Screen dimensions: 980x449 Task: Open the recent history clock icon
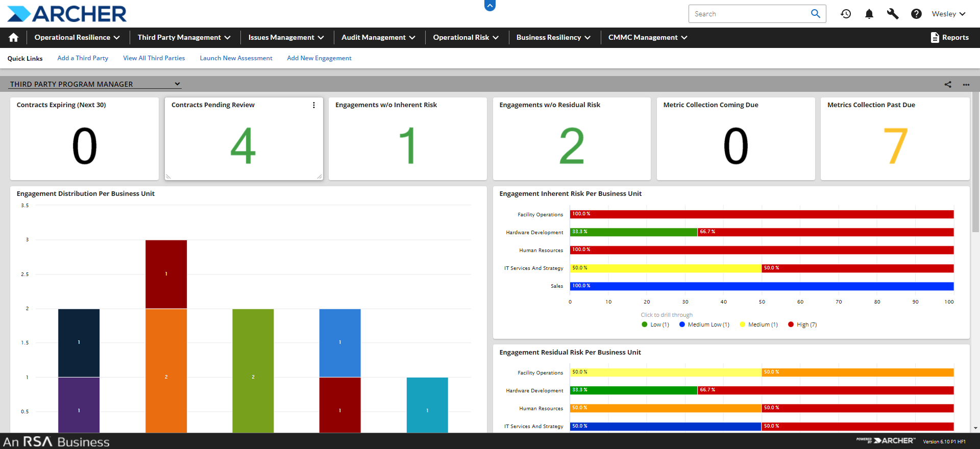(x=846, y=14)
